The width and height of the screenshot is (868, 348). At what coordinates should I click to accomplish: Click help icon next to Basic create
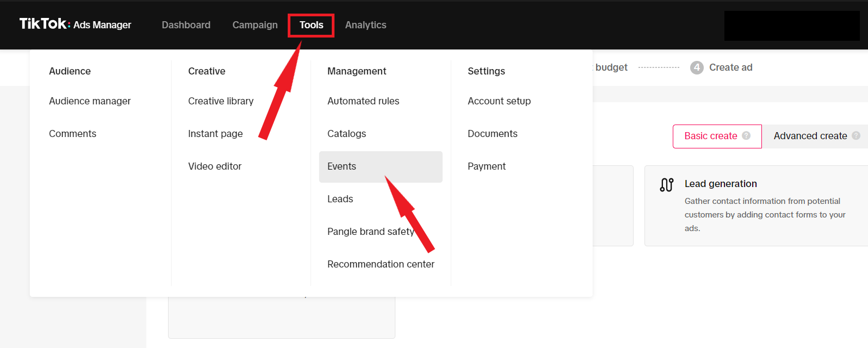point(746,135)
